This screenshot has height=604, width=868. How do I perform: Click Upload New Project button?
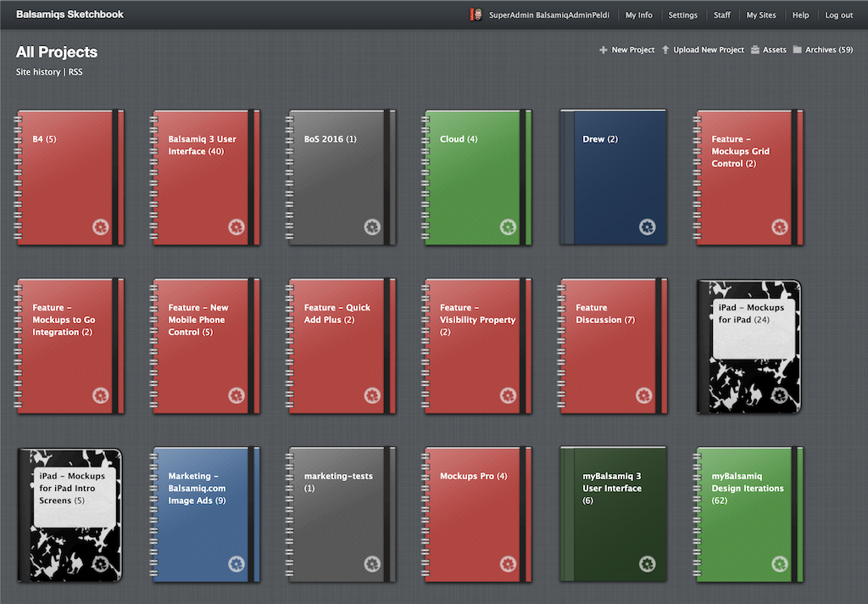709,50
